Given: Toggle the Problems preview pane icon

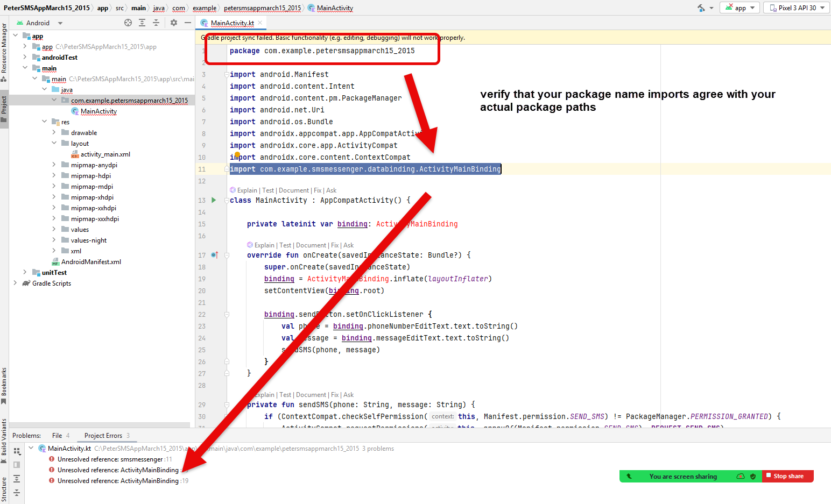Looking at the screenshot, I should [x=17, y=465].
